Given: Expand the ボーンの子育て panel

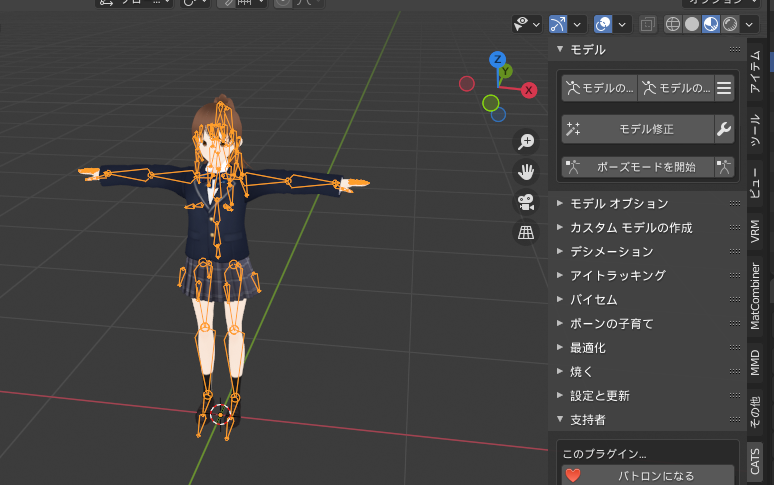Looking at the screenshot, I should 560,324.
